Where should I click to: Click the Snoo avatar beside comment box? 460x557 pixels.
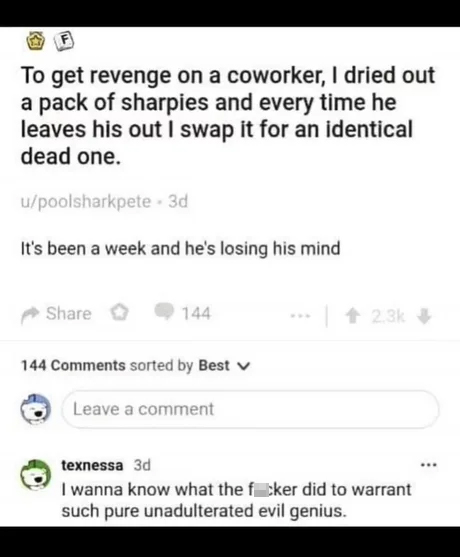coord(35,409)
